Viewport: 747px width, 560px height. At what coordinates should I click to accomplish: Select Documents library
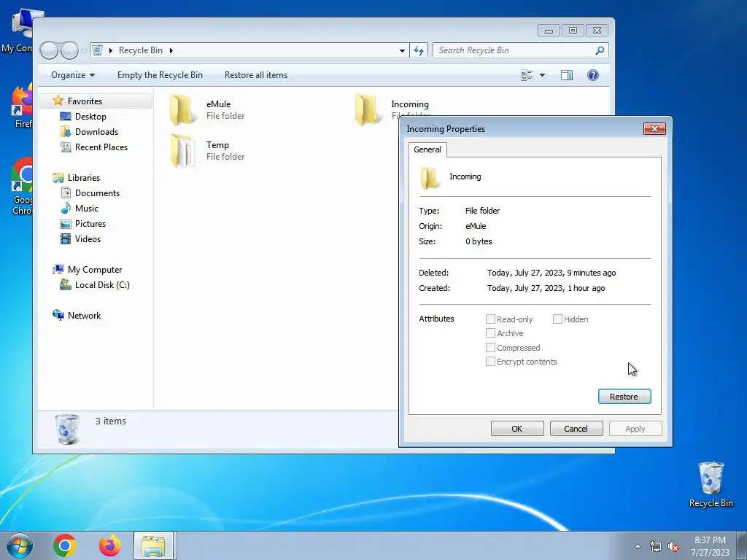[x=90, y=192]
